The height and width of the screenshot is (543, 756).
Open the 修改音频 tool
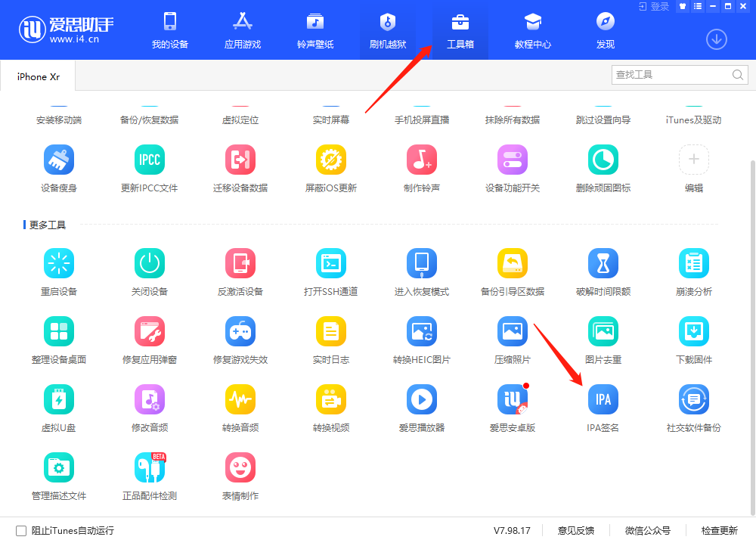tap(150, 399)
